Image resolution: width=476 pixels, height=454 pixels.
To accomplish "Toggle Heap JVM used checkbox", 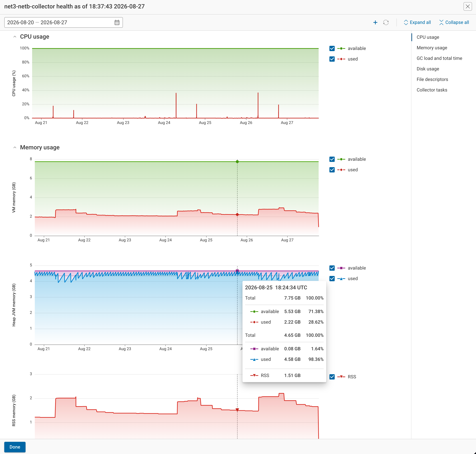I will 332,279.
